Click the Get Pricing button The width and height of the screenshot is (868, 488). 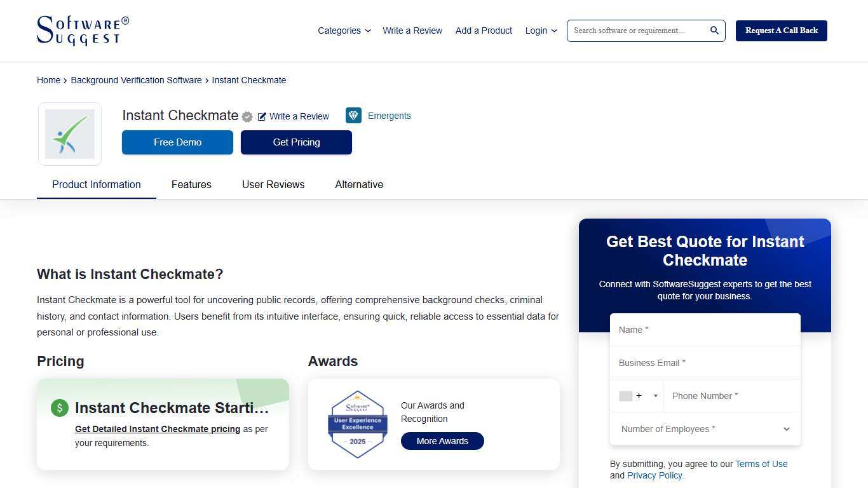point(296,142)
